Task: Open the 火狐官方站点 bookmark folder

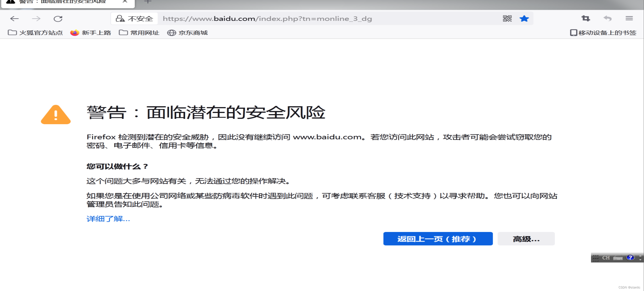Action: tap(35, 33)
